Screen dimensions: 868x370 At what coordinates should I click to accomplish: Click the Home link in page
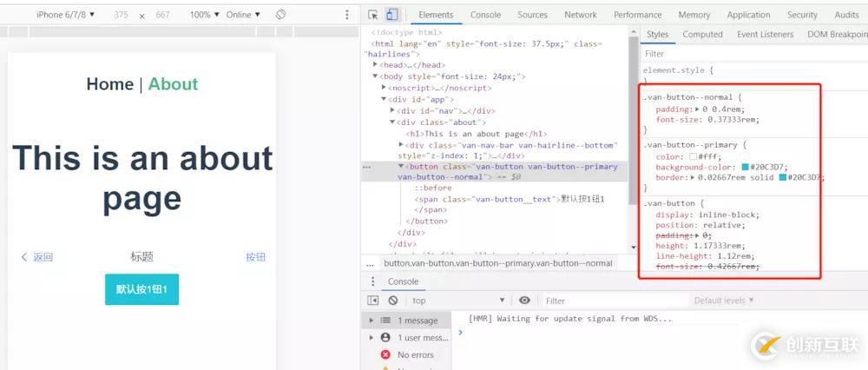pyautogui.click(x=109, y=84)
